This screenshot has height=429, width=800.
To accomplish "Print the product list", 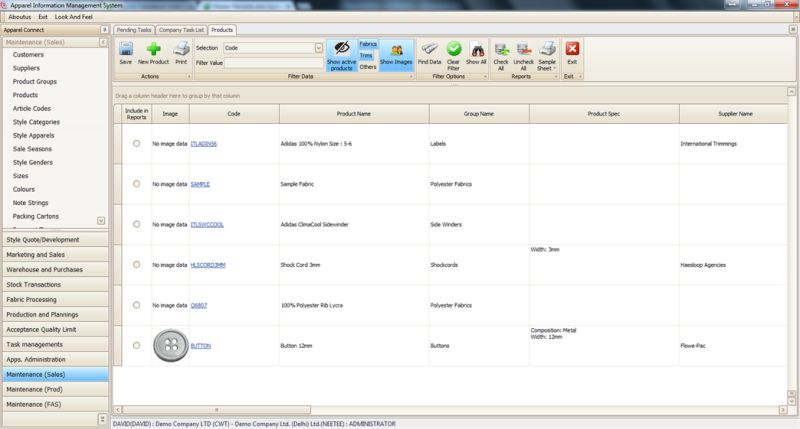I will click(x=181, y=49).
